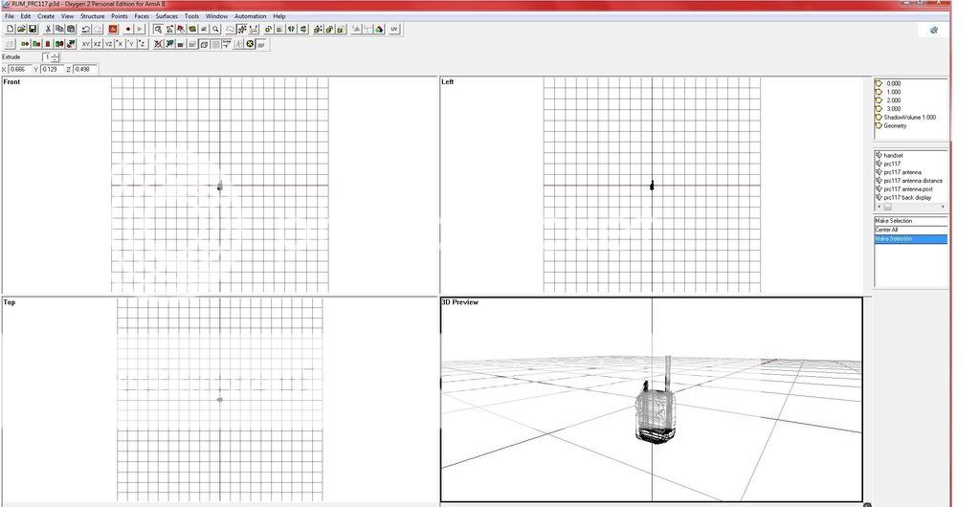The height and width of the screenshot is (507, 980).
Task: Click the Cut scissors icon
Action: pos(48,30)
